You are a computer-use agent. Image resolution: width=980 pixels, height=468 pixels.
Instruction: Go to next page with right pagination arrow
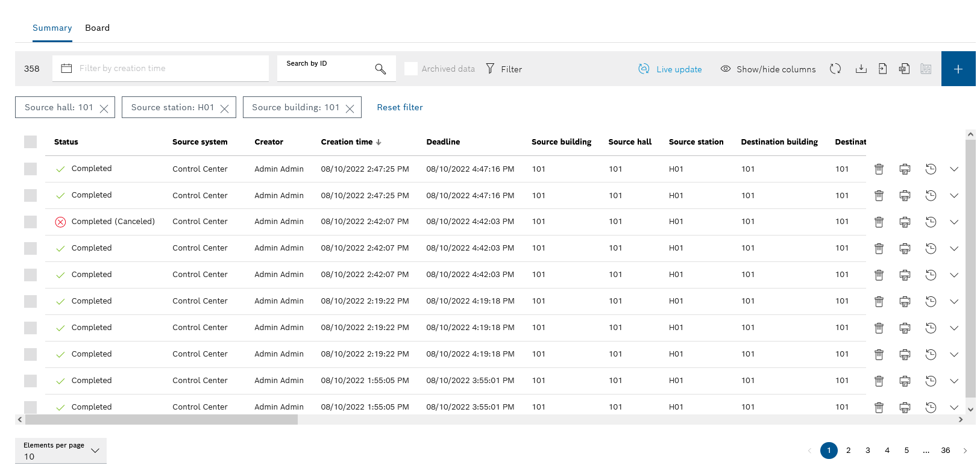(965, 451)
